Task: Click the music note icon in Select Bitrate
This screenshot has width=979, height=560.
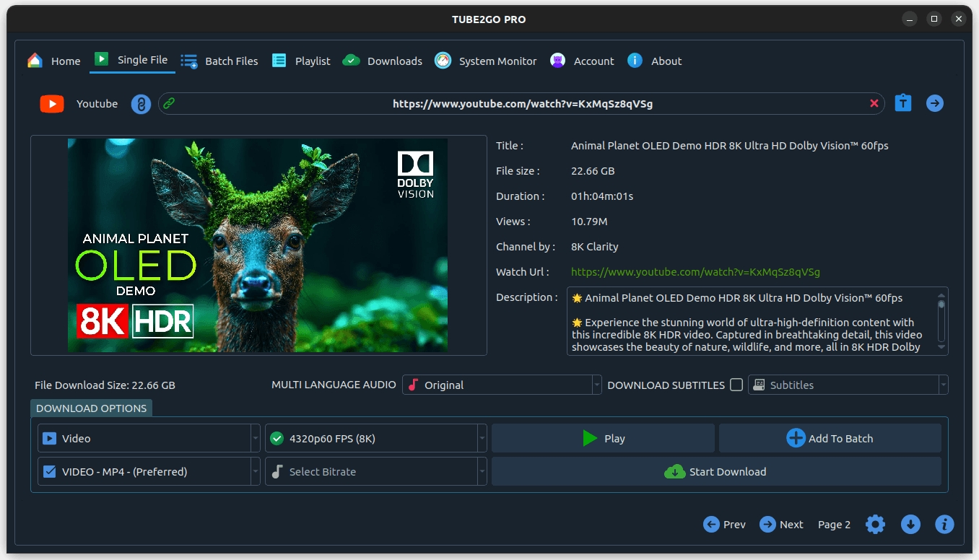Action: click(277, 472)
